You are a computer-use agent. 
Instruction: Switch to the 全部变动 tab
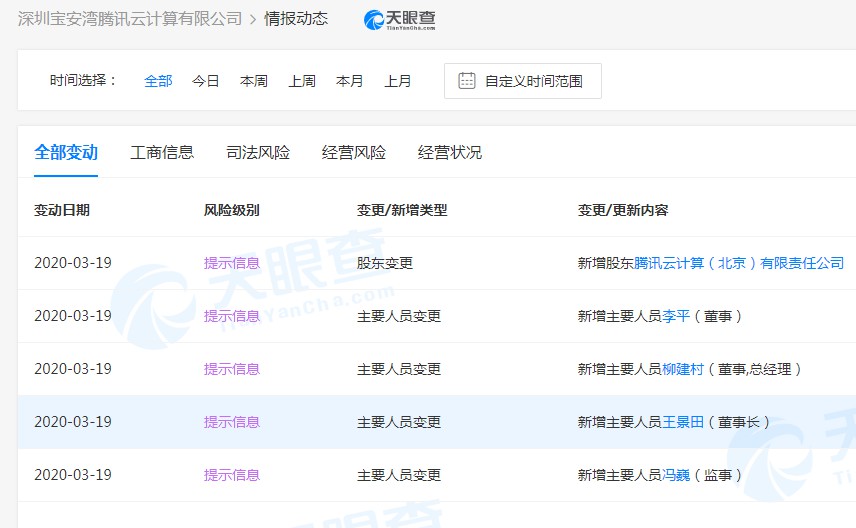[x=66, y=152]
